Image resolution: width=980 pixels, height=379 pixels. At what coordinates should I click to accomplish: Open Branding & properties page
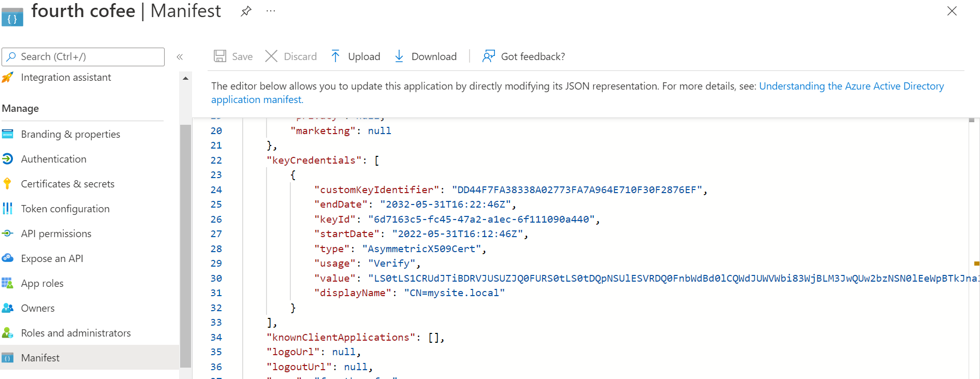click(x=70, y=135)
